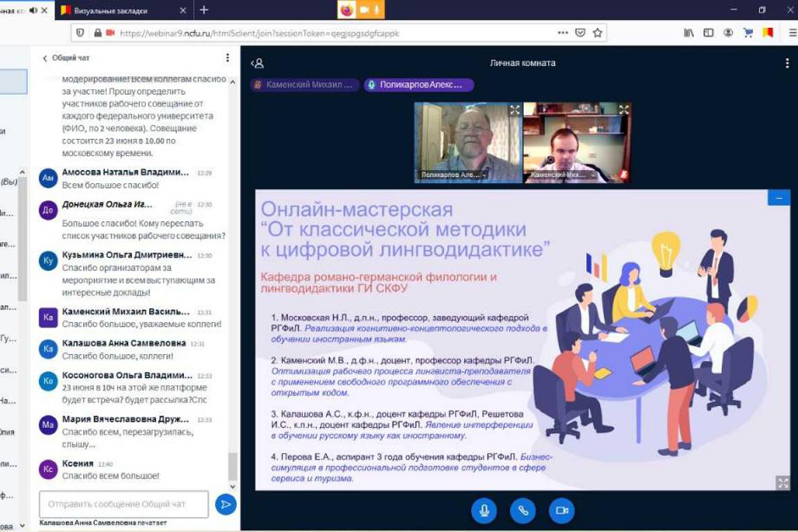798x532 pixels.
Task: Toggle microphone with the round mute button
Action: (x=485, y=510)
